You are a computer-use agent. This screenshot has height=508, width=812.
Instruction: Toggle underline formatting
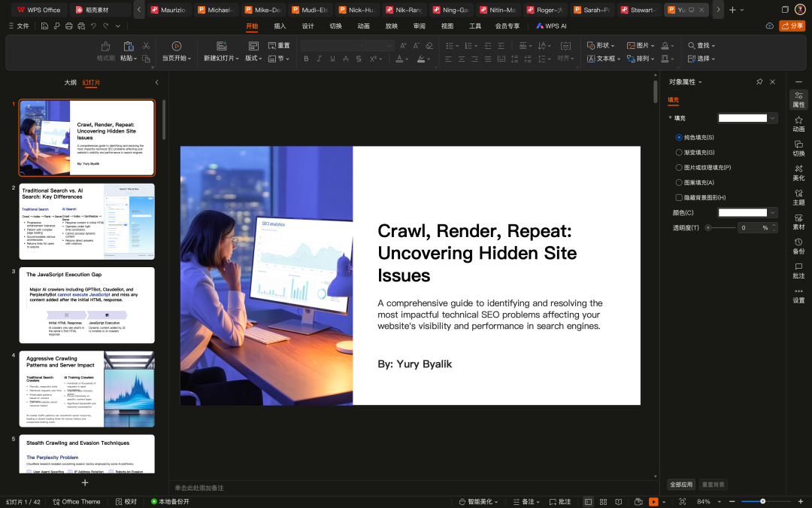point(332,59)
